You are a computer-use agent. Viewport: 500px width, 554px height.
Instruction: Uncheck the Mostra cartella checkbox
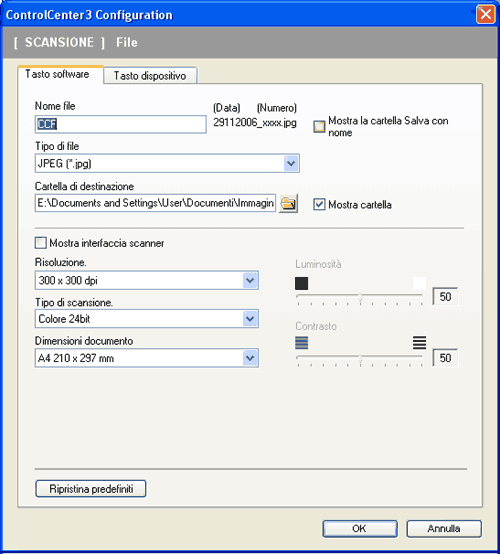319,204
